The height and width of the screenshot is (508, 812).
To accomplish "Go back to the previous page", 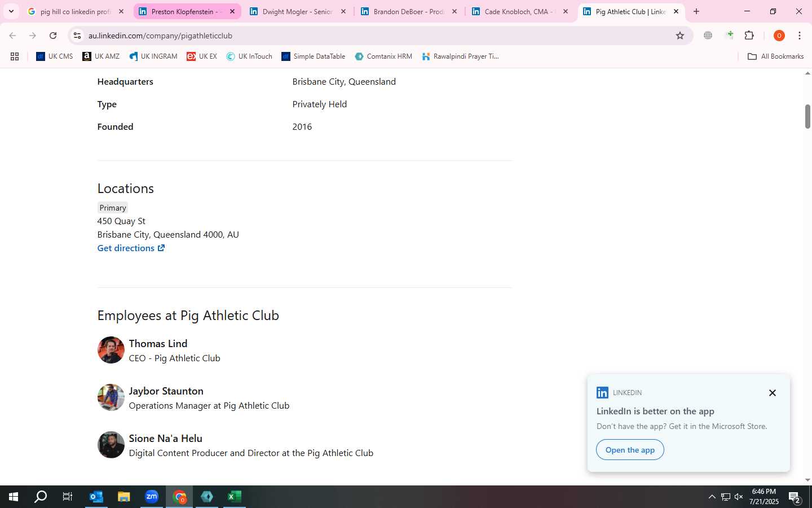I will (x=12, y=36).
